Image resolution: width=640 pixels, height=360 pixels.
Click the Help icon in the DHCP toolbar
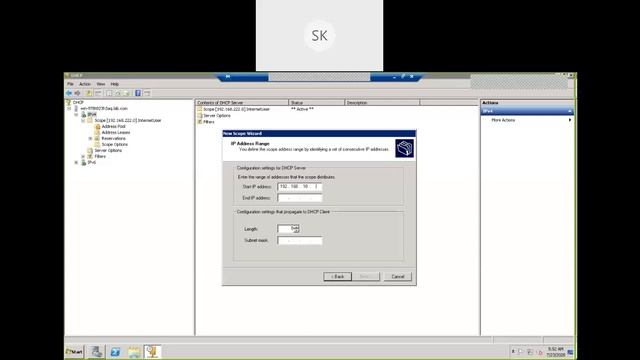click(x=138, y=93)
